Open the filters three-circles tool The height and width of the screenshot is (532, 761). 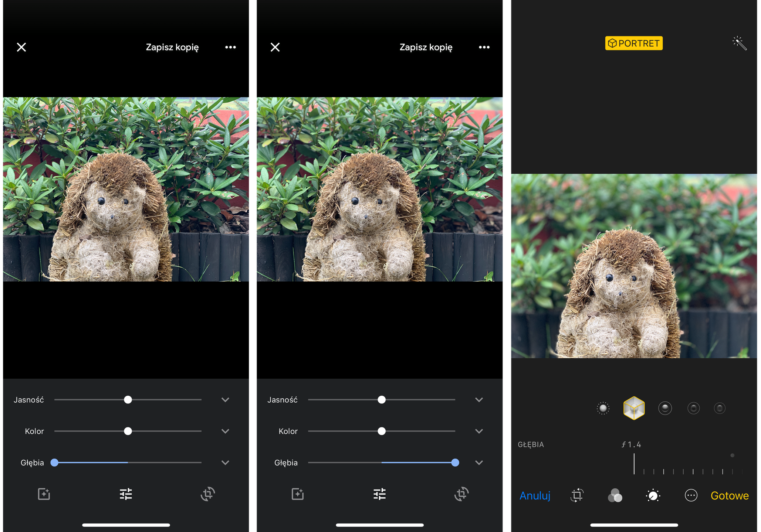(x=615, y=495)
